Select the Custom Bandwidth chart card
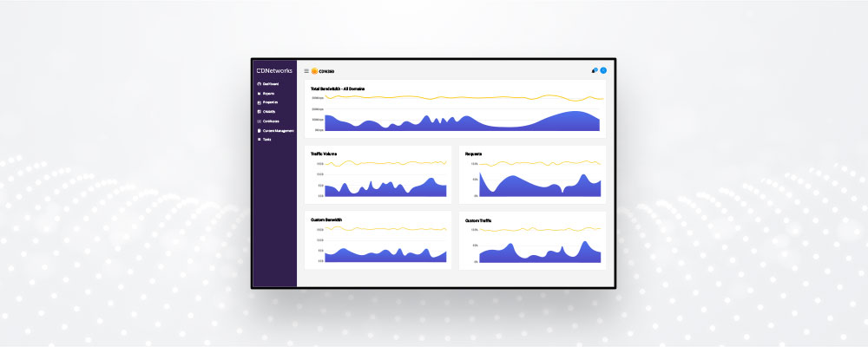Image resolution: width=868 pixels, height=347 pixels. (378, 239)
